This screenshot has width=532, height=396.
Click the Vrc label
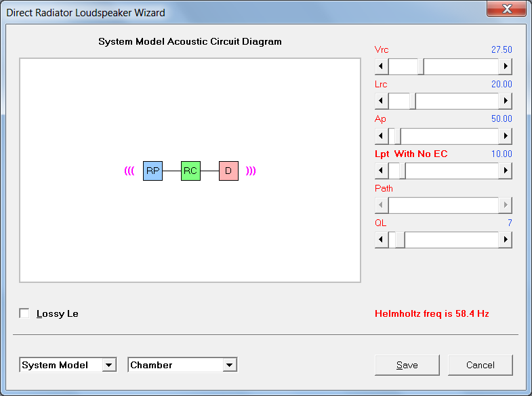pos(382,49)
